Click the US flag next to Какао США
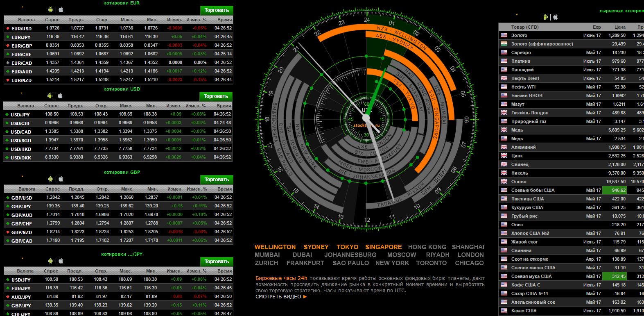Image resolution: width=644 pixels, height=316 pixels. pos(504,311)
